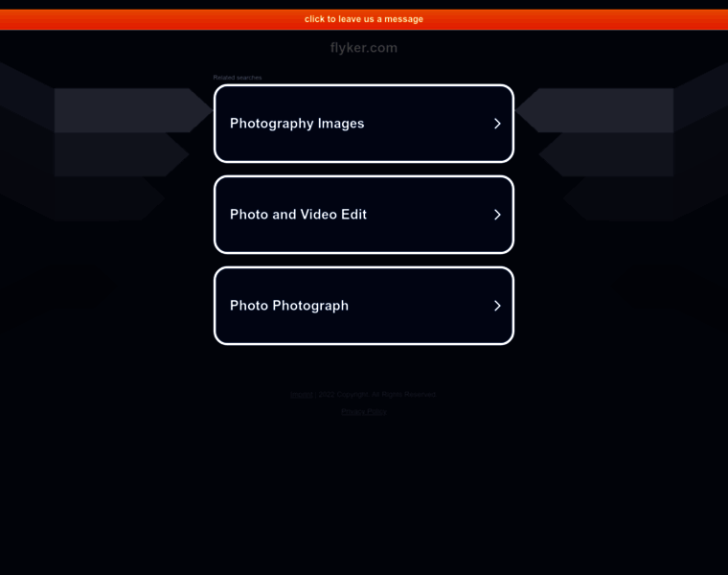Click the arrow icon in Photography Images
728x575 pixels.
(497, 124)
